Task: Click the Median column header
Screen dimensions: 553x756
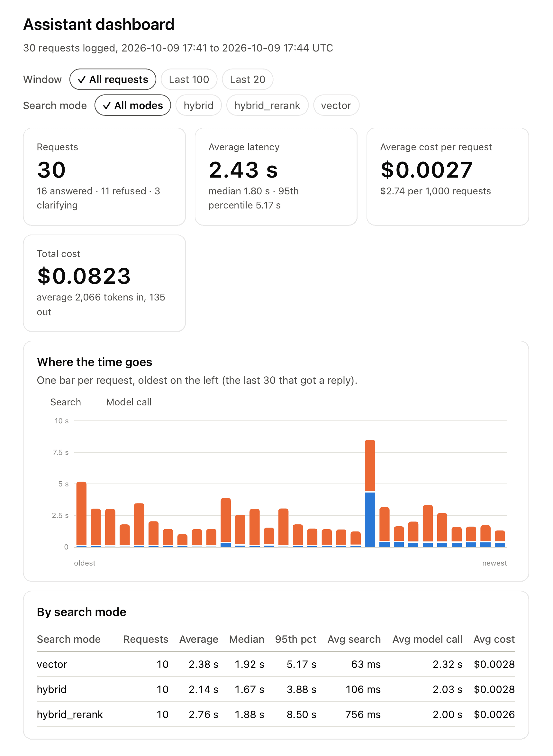Action: 247,639
